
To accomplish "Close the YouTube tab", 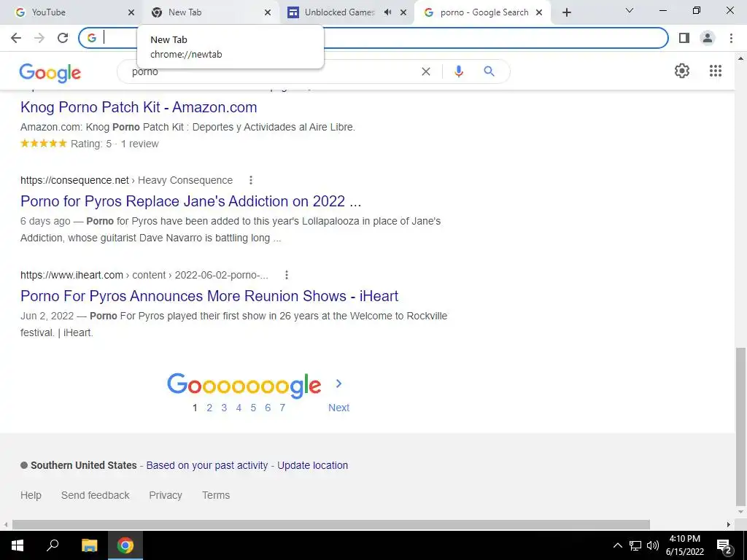I will coord(131,12).
